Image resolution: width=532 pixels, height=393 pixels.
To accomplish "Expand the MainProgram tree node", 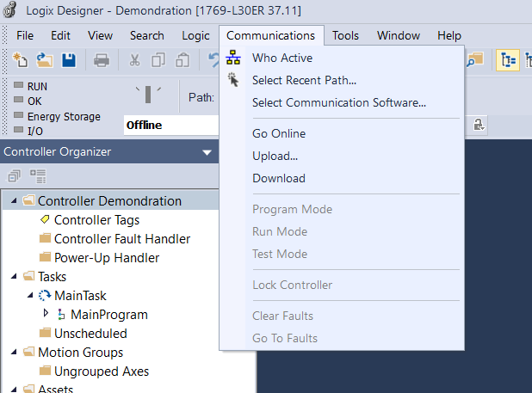I will pos(46,314).
